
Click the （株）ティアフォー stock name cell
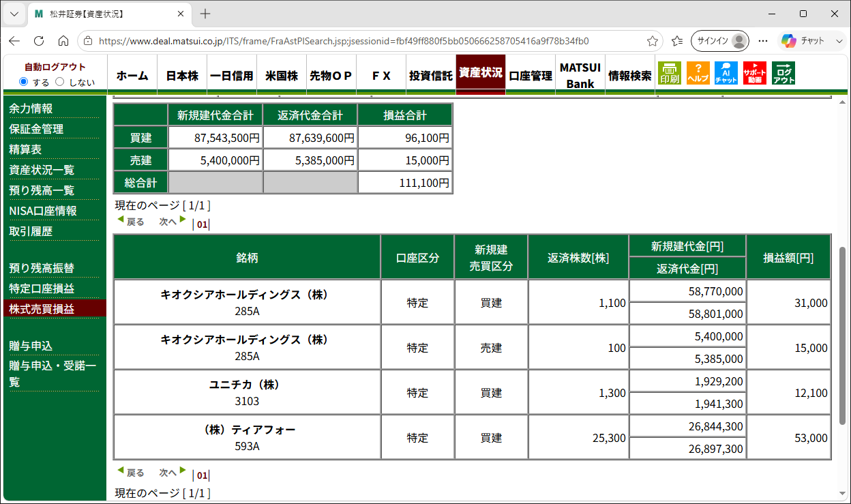click(x=247, y=437)
